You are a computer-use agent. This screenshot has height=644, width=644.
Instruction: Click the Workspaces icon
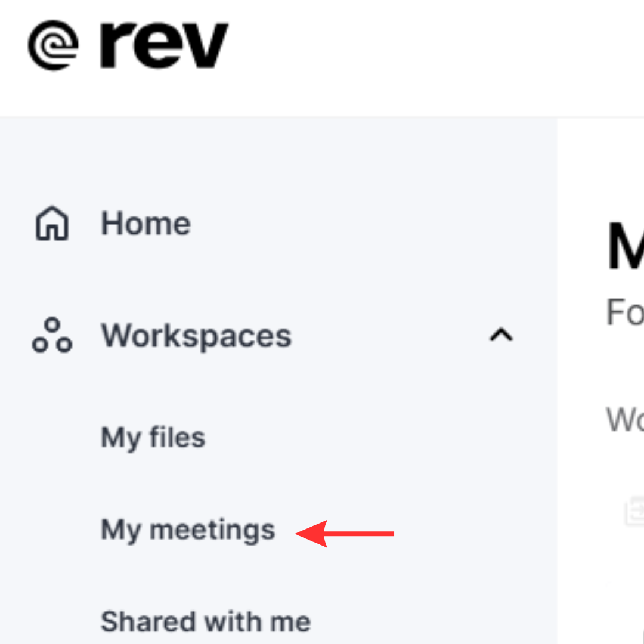[x=52, y=335]
